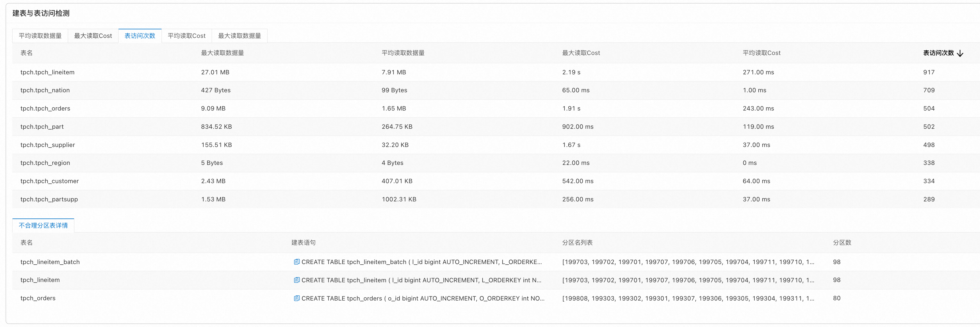
Task: Click sort arrow beside 表访问次数 header
Action: tap(960, 53)
